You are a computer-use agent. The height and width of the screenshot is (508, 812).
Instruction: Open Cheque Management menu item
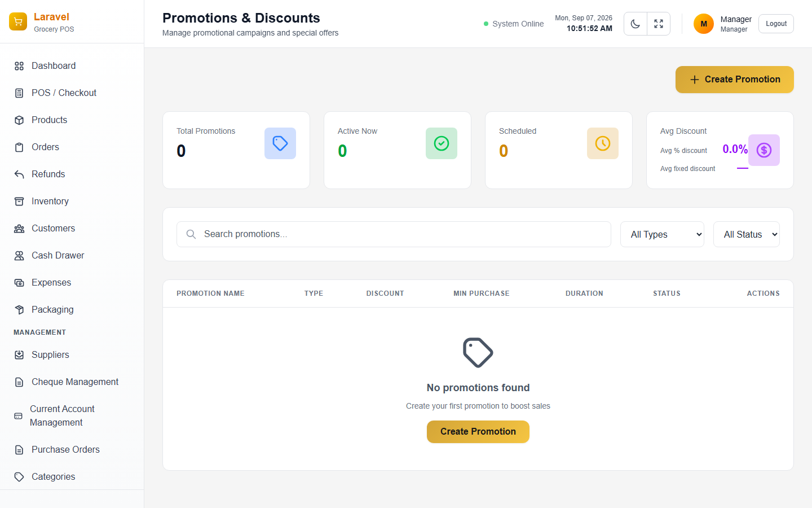click(72, 382)
